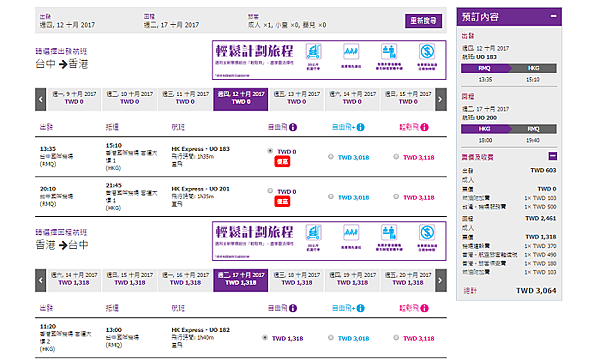Show earlier return dates with the left arrow

tap(41, 280)
